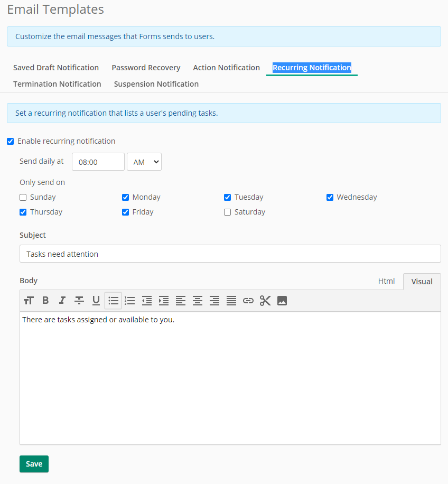448x484 pixels.
Task: Insert a numbered list
Action: coord(130,300)
